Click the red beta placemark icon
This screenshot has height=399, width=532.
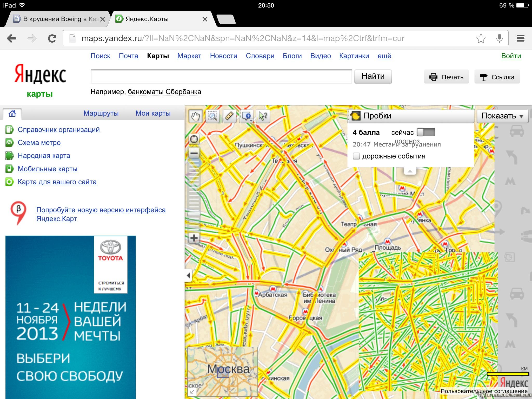[x=18, y=213]
